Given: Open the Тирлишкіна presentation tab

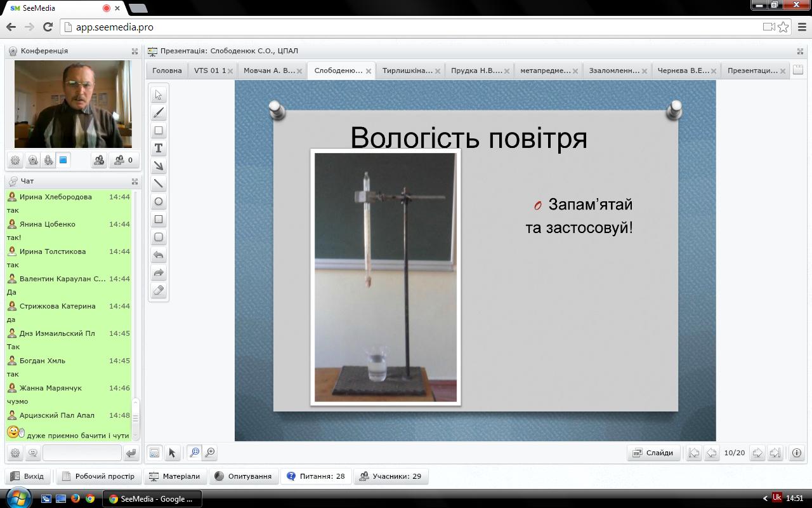Looking at the screenshot, I should [x=407, y=70].
